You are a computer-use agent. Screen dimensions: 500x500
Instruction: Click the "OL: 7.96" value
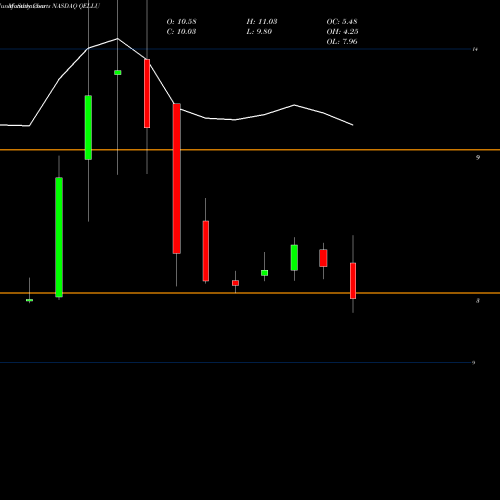pyautogui.click(x=342, y=42)
